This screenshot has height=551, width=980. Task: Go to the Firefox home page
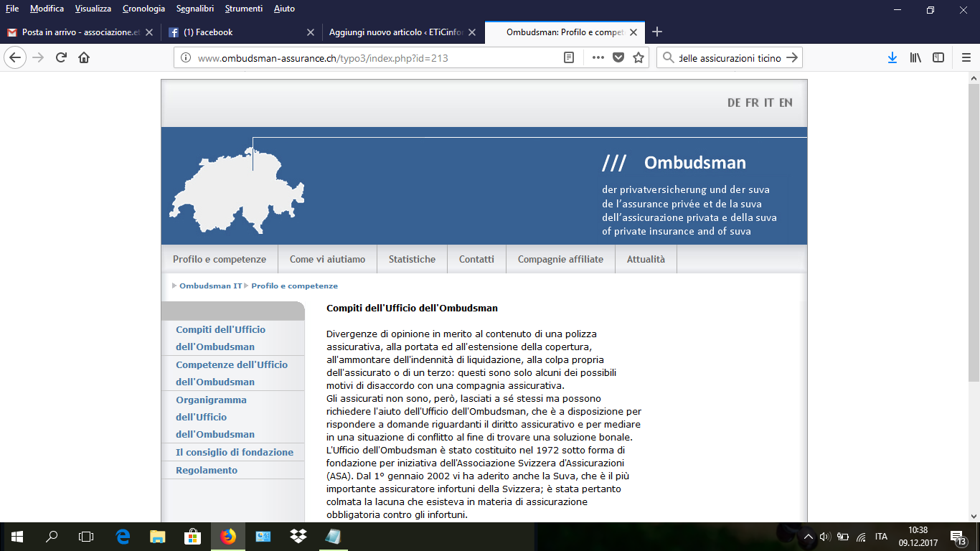coord(84,57)
